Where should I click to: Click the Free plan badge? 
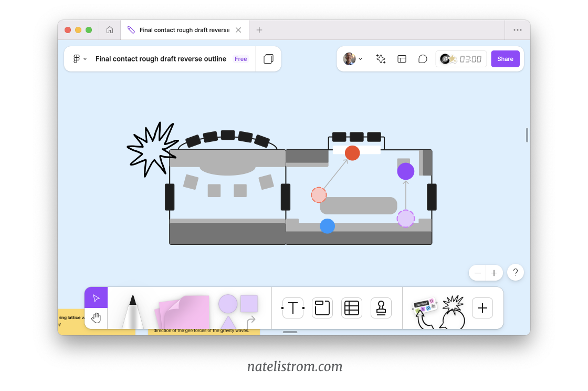241,59
